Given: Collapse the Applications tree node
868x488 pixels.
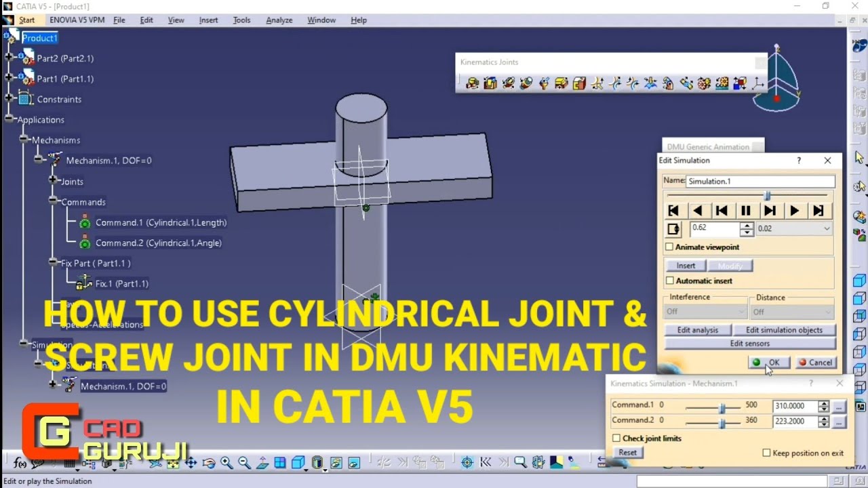Looking at the screenshot, I should [x=9, y=119].
